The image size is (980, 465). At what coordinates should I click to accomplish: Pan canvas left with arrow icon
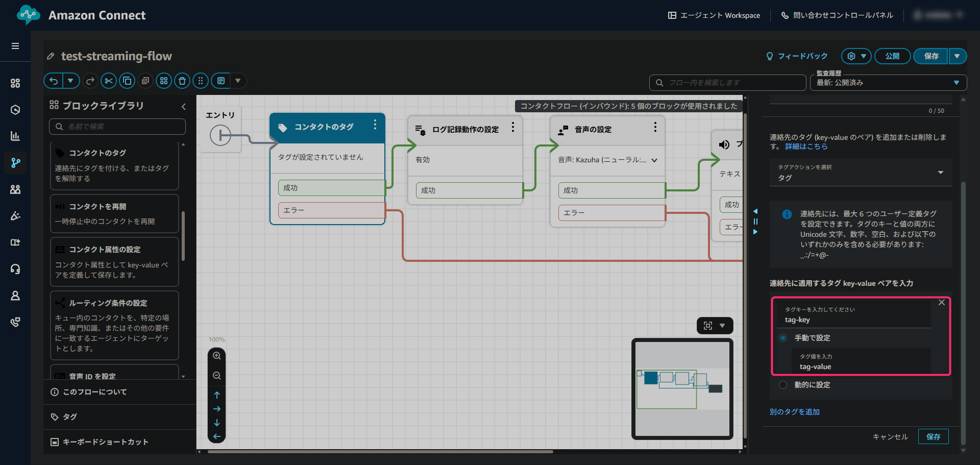(217, 436)
